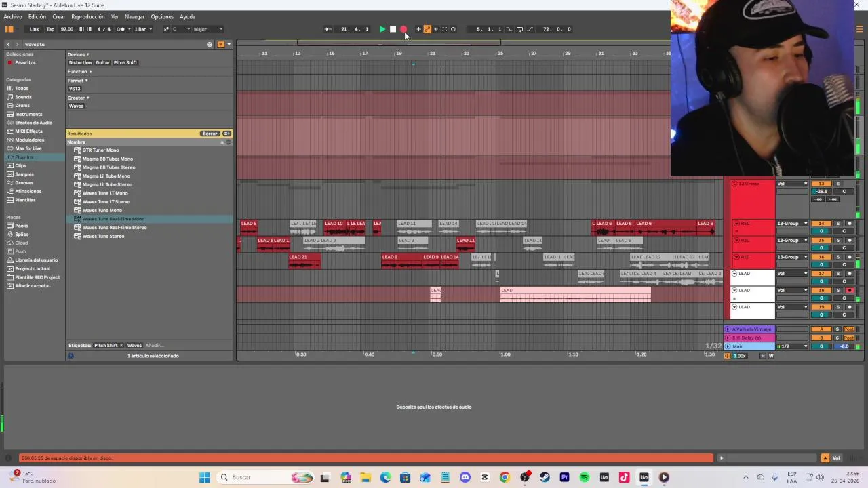
Task: Click the Capture MIDI bracket icon
Action: click(x=444, y=29)
